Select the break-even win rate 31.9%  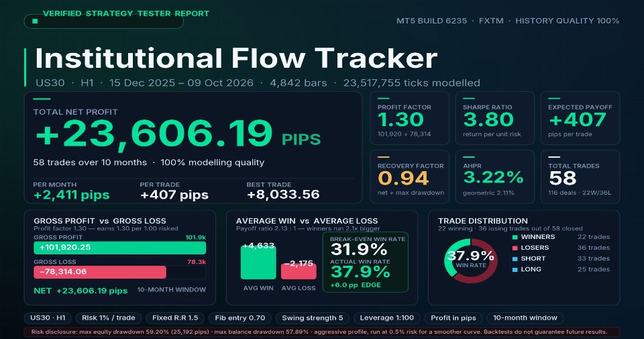pos(359,250)
